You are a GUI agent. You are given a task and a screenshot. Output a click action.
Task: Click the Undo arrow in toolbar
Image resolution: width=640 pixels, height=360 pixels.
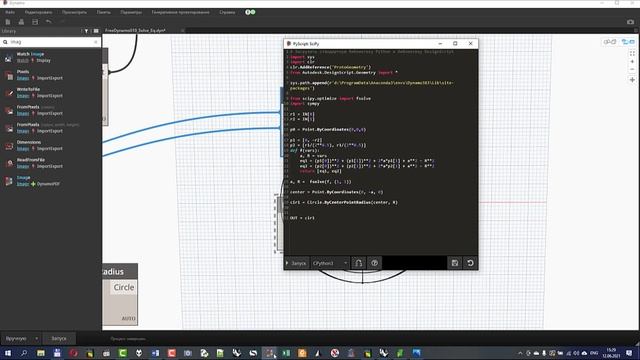coord(49,22)
